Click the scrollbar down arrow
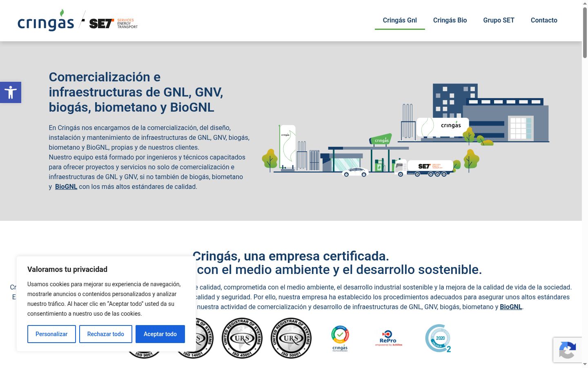 click(x=585, y=364)
